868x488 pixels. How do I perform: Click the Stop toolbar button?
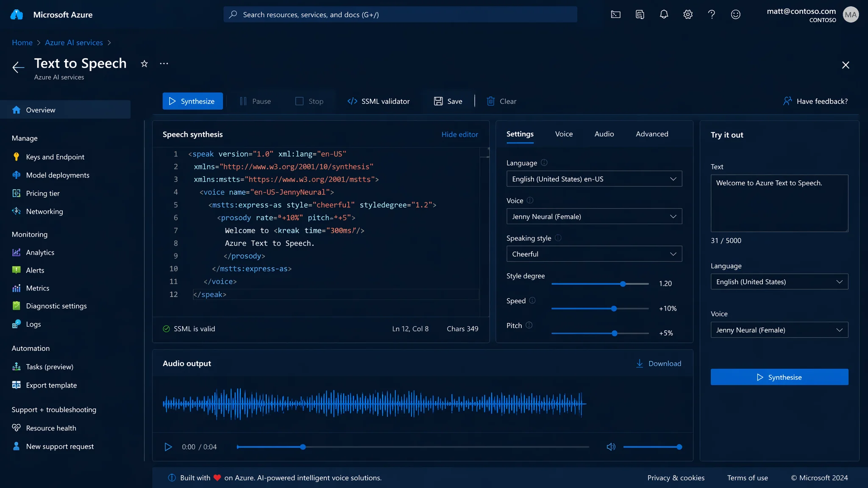coord(309,101)
